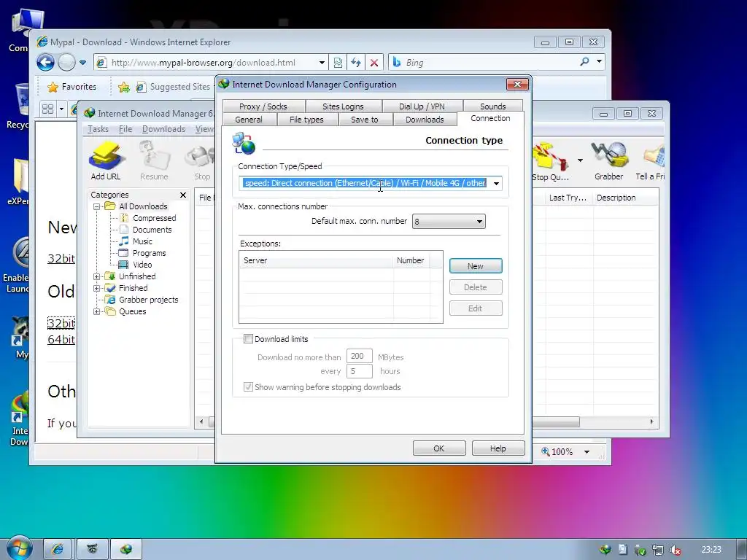747x560 pixels.
Task: Switch to the Dial Up / VPN tab
Action: [422, 106]
